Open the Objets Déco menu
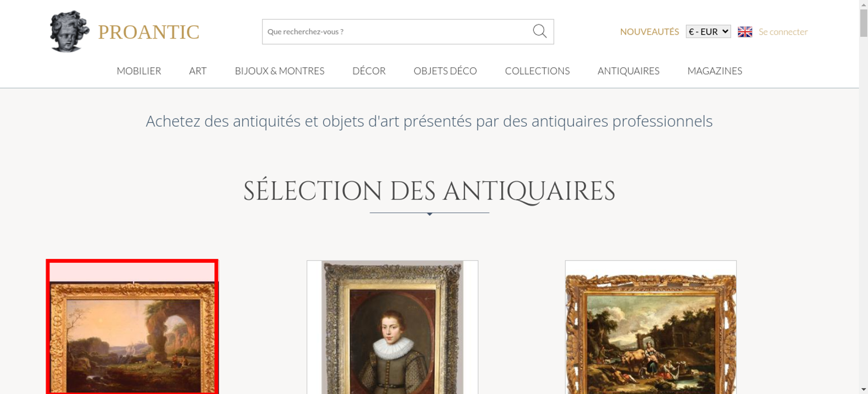Image resolution: width=868 pixels, height=394 pixels. click(445, 71)
